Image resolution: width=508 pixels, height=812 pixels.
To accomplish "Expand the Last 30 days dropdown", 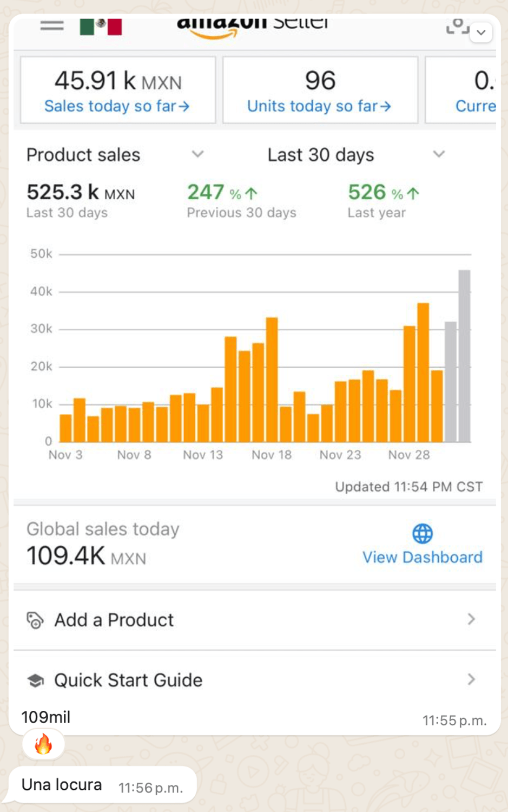I will click(439, 154).
